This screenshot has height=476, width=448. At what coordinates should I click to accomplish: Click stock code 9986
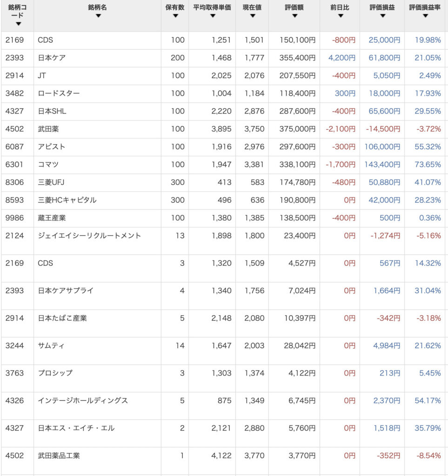pos(14,218)
